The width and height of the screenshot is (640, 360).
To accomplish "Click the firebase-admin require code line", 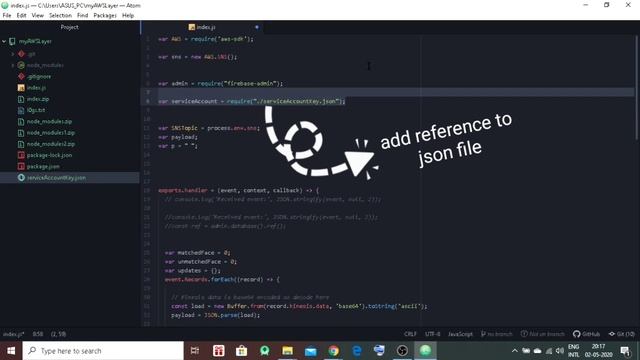I will (x=220, y=83).
